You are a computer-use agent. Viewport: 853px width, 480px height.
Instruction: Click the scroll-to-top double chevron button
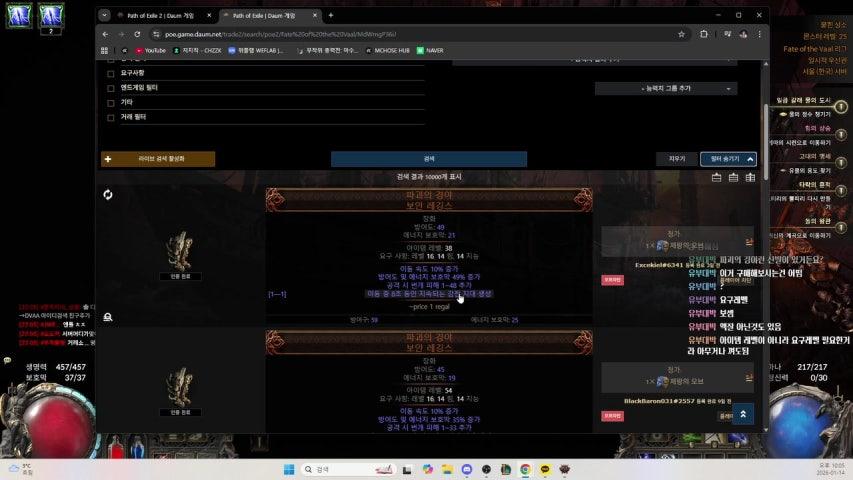click(743, 414)
